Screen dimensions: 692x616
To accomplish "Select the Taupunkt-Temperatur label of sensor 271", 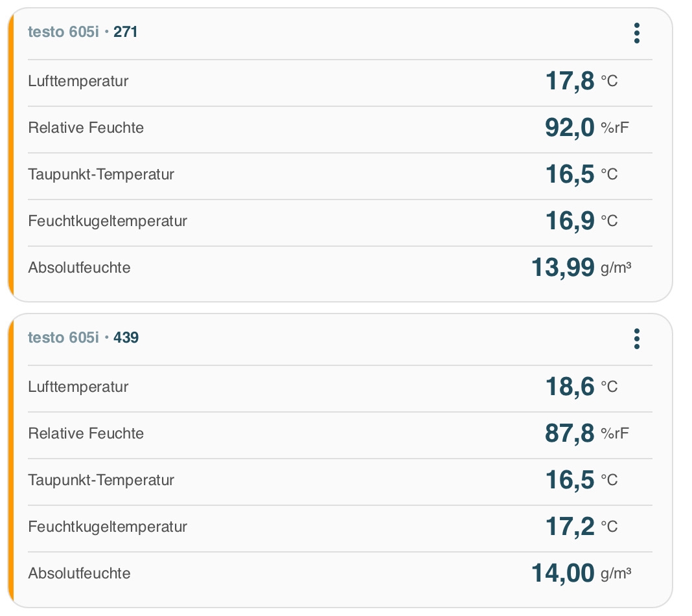I will point(101,175).
